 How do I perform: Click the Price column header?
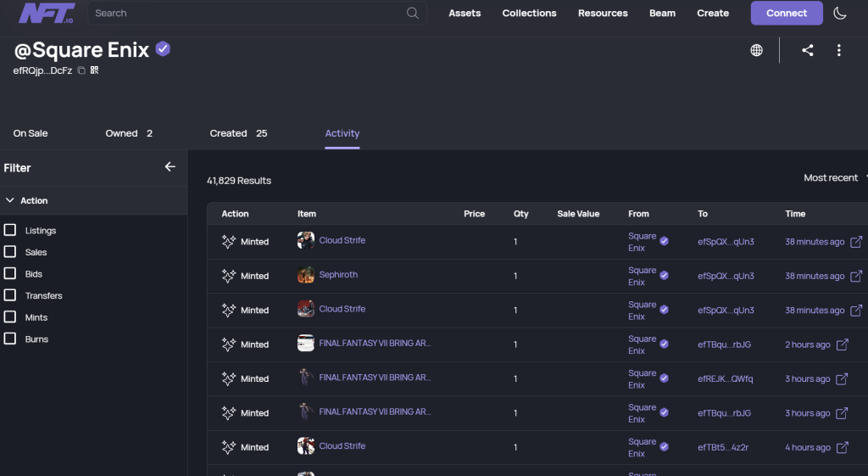pyautogui.click(x=475, y=214)
